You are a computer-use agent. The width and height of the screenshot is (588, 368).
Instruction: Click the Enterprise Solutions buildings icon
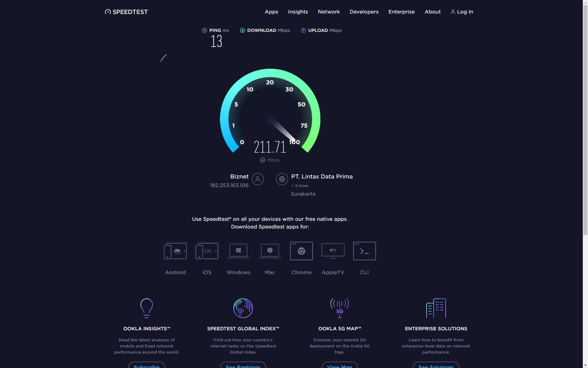[436, 308]
